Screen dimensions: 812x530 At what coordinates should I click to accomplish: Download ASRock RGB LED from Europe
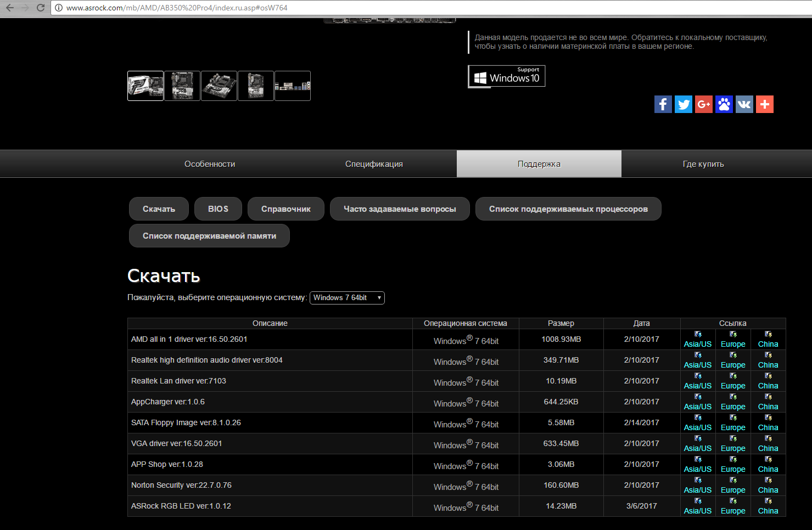(x=733, y=506)
